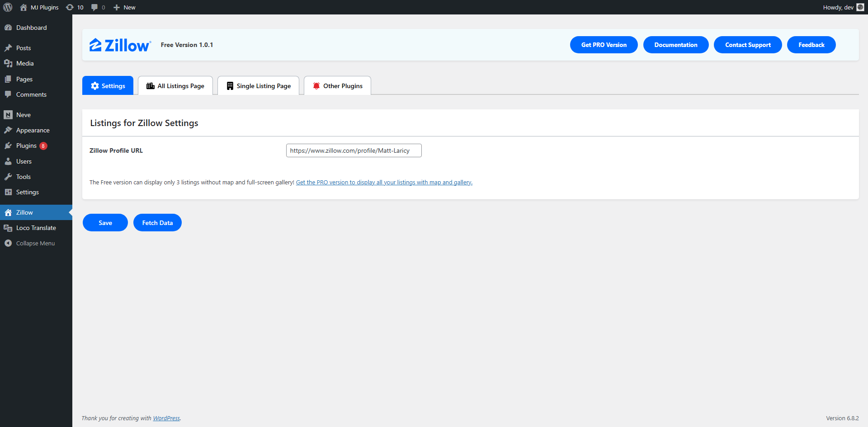868x427 pixels.
Task: Click the buildings icon on All Listings tab
Action: click(x=151, y=86)
